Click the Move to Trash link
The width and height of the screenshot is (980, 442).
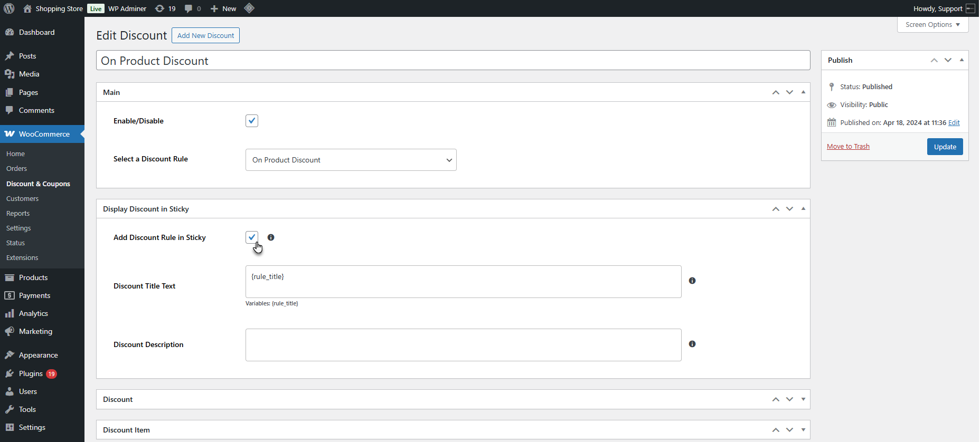pos(848,147)
